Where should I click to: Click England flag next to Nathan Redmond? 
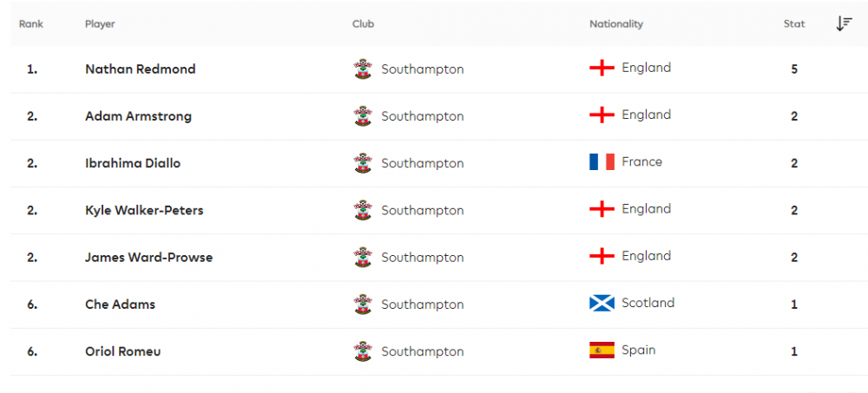click(602, 68)
